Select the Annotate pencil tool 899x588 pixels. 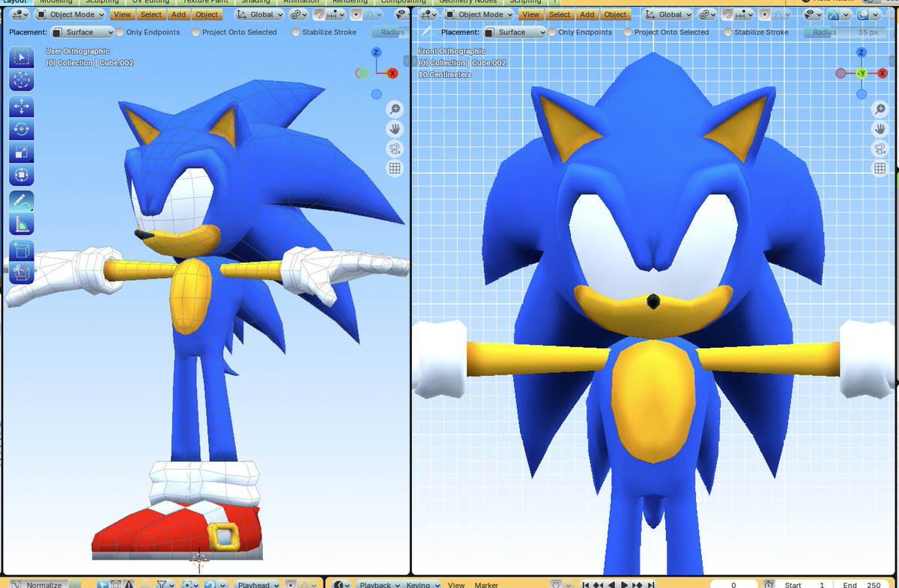click(x=21, y=201)
